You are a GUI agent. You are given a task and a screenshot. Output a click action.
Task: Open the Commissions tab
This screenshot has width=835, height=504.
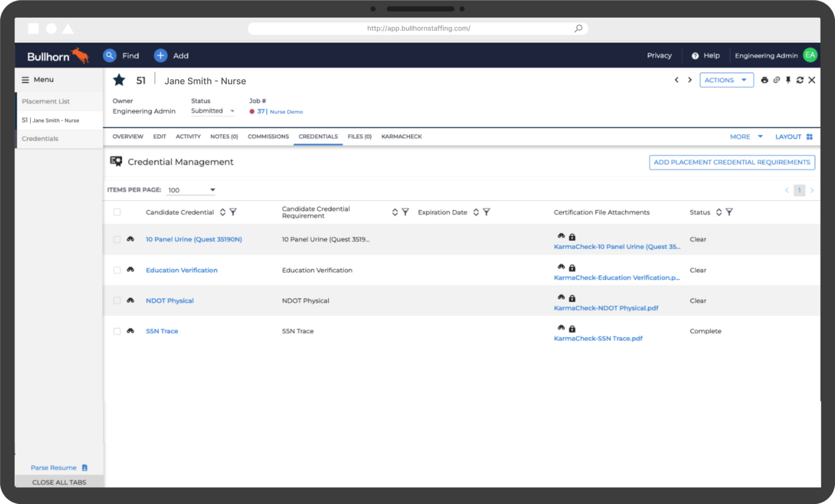pyautogui.click(x=268, y=137)
